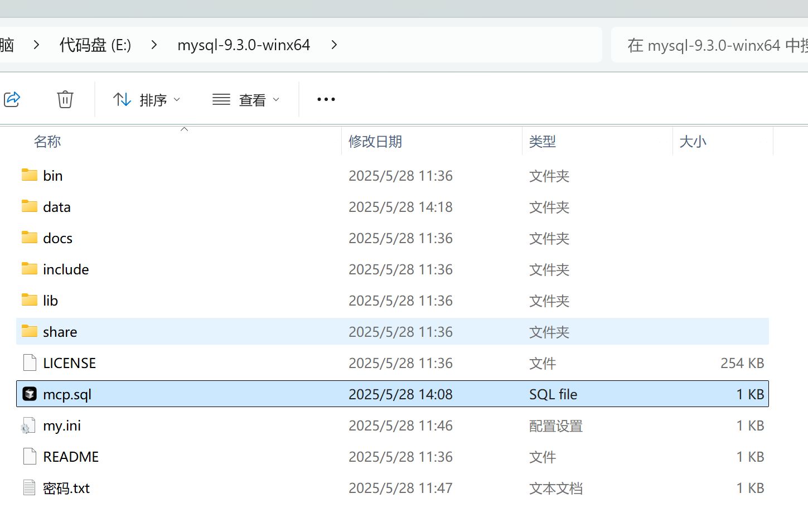Click the Share icon in toolbar

12,99
